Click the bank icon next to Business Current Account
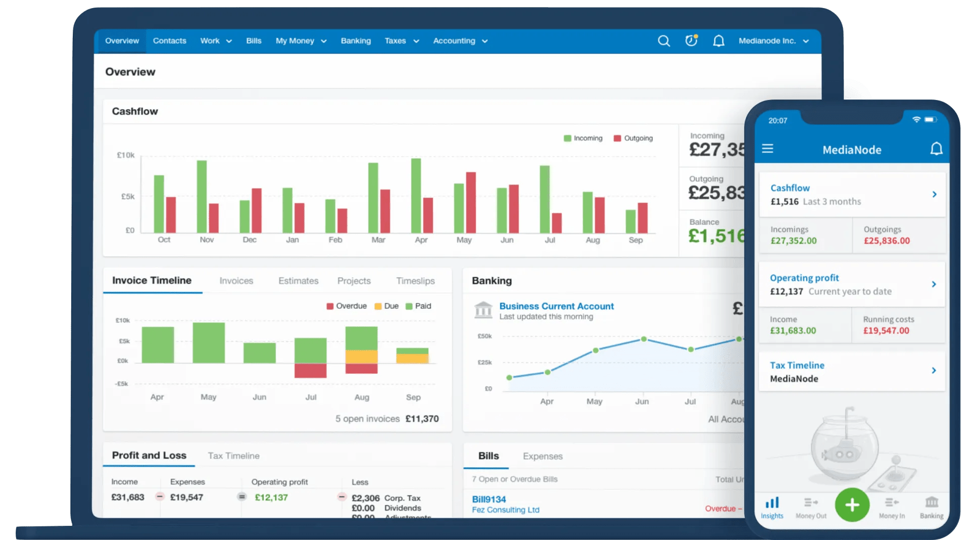The width and height of the screenshot is (980, 540). pyautogui.click(x=483, y=310)
